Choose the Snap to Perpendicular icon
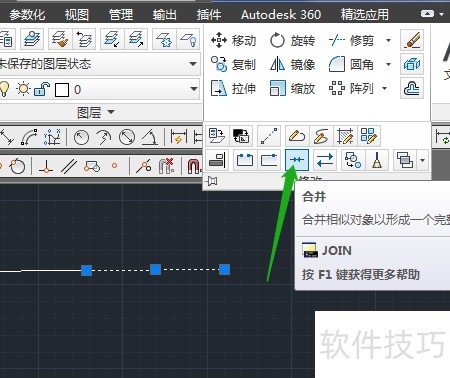Image resolution: width=450 pixels, height=378 pixels. pos(46,166)
